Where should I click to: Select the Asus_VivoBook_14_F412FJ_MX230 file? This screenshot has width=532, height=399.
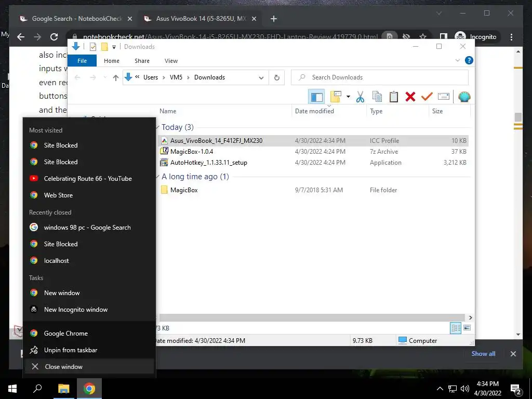[313, 140]
